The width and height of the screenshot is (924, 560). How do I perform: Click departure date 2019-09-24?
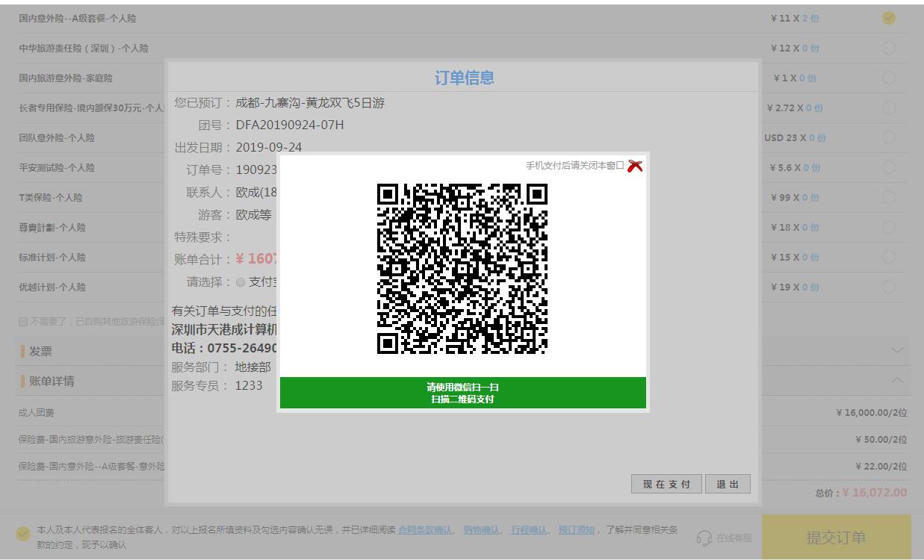tap(269, 147)
